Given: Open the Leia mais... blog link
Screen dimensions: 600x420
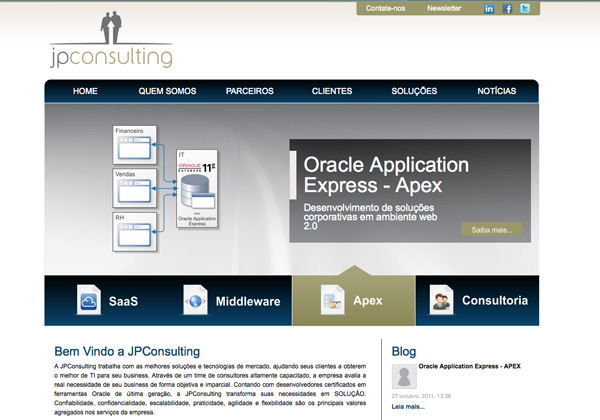Looking at the screenshot, I should click(408, 407).
